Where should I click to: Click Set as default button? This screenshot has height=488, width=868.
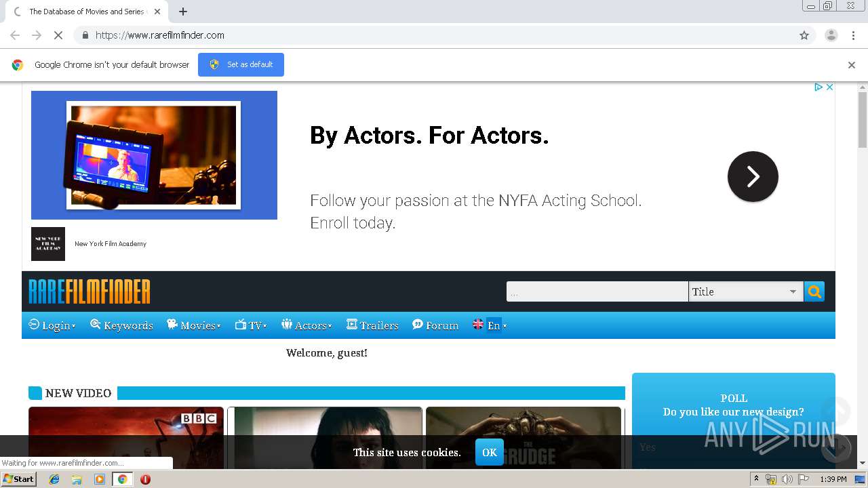[x=241, y=64]
